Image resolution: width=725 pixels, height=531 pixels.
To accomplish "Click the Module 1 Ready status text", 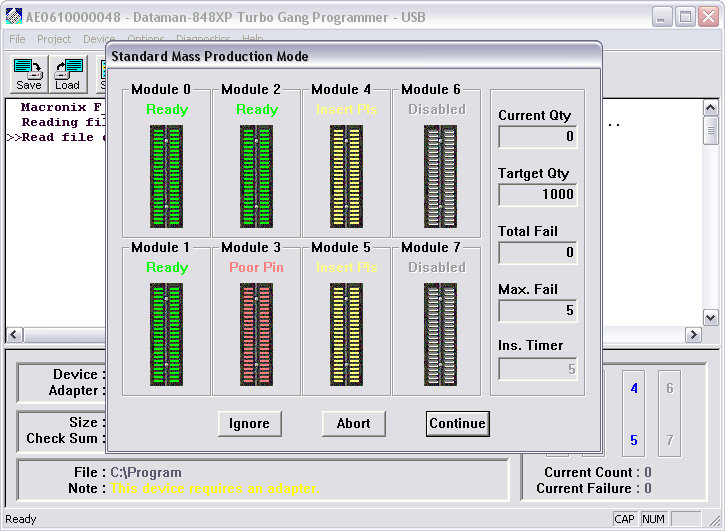I will (167, 267).
